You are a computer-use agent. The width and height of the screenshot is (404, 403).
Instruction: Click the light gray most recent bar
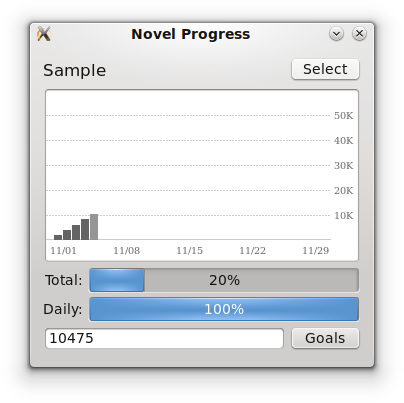tap(94, 227)
